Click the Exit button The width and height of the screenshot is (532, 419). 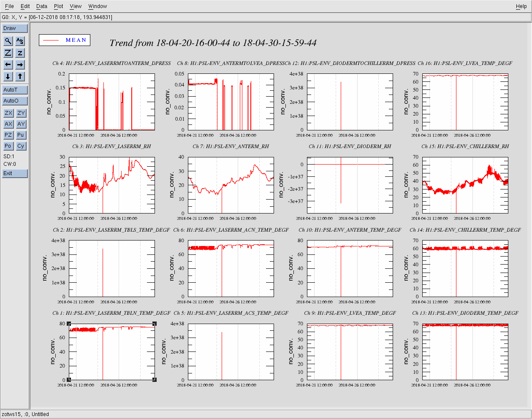click(x=15, y=173)
